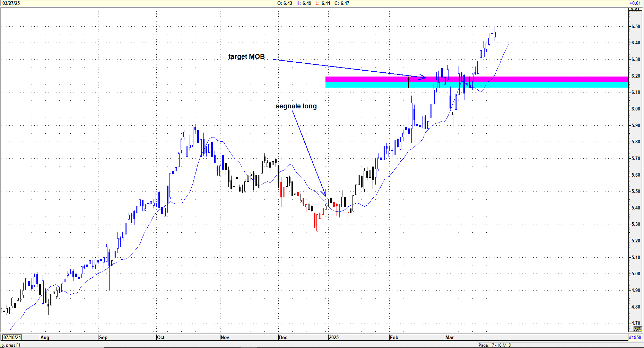644x348 pixels.
Task: Click the 03/27/25 date in header
Action: pyautogui.click(x=11, y=3)
